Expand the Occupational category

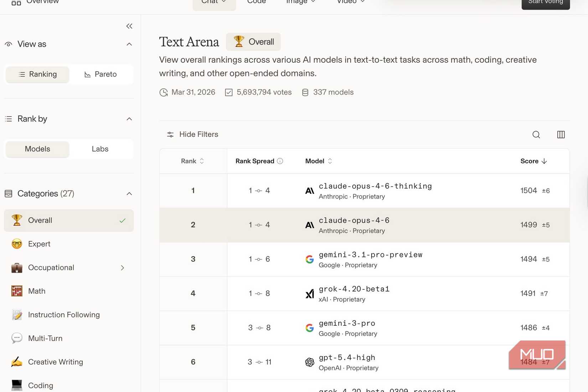pyautogui.click(x=123, y=268)
